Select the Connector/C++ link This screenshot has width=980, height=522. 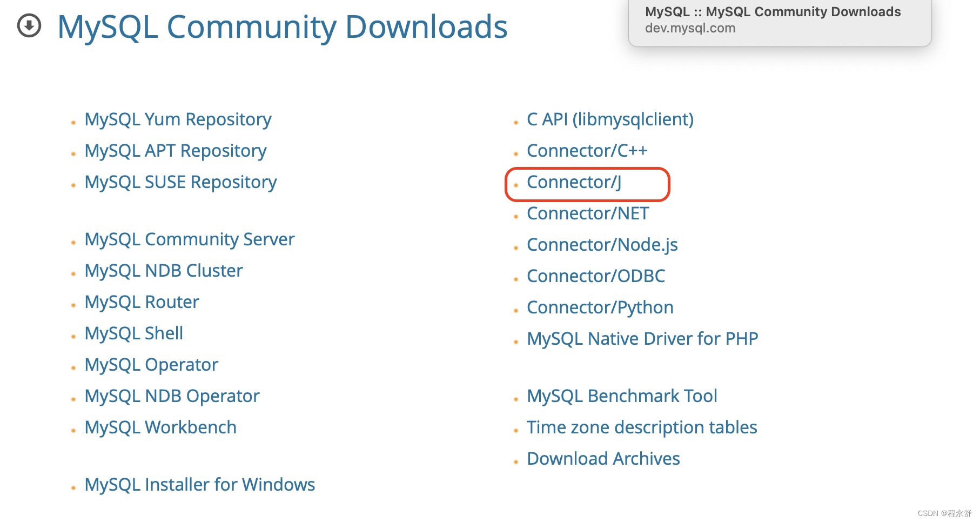587,151
